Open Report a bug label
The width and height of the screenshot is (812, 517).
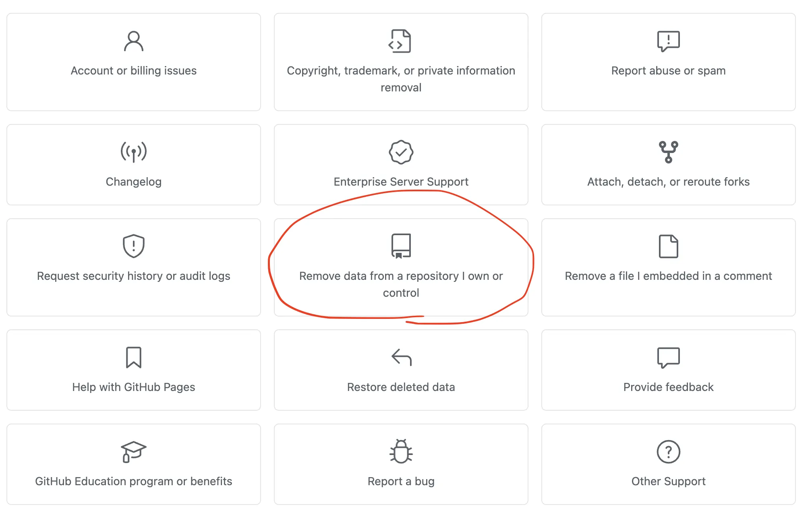click(401, 482)
